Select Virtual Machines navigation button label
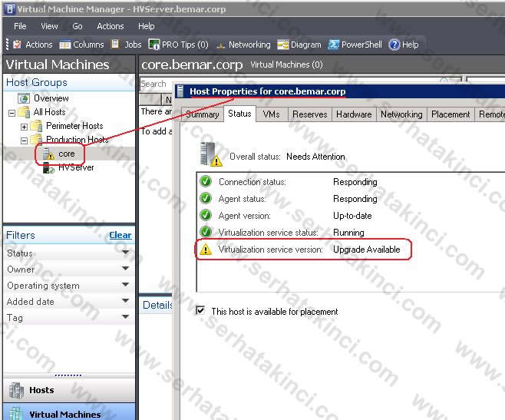This screenshot has width=505, height=420. tap(65, 414)
